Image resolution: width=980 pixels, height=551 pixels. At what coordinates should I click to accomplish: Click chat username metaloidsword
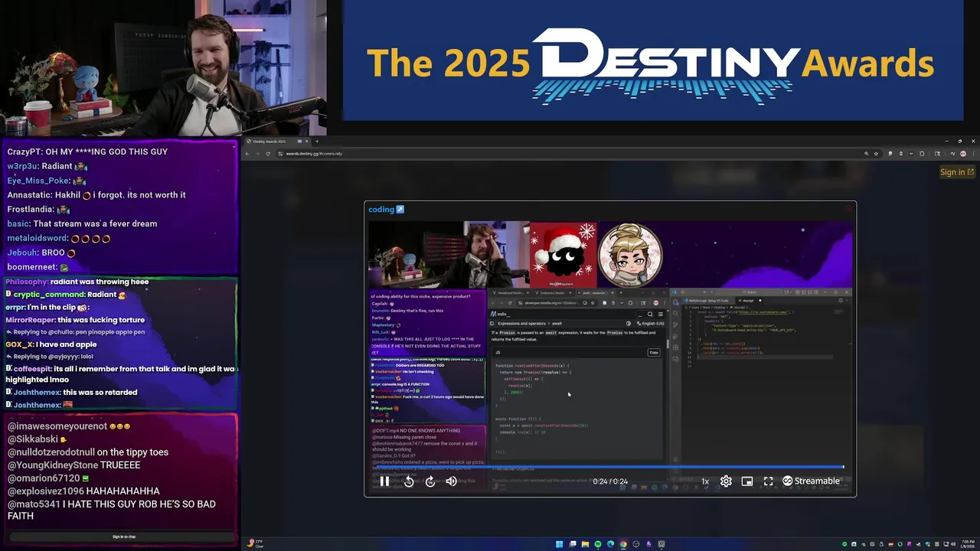(x=38, y=238)
